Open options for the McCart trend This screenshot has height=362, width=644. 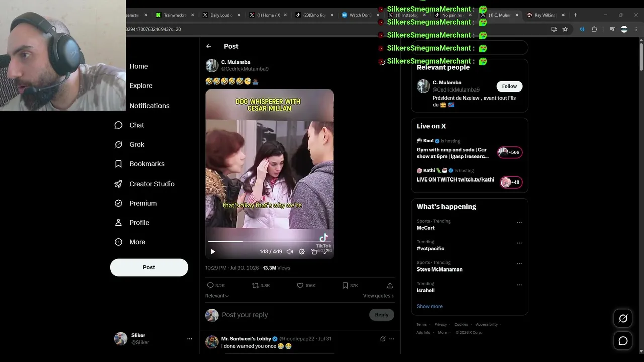click(x=519, y=222)
